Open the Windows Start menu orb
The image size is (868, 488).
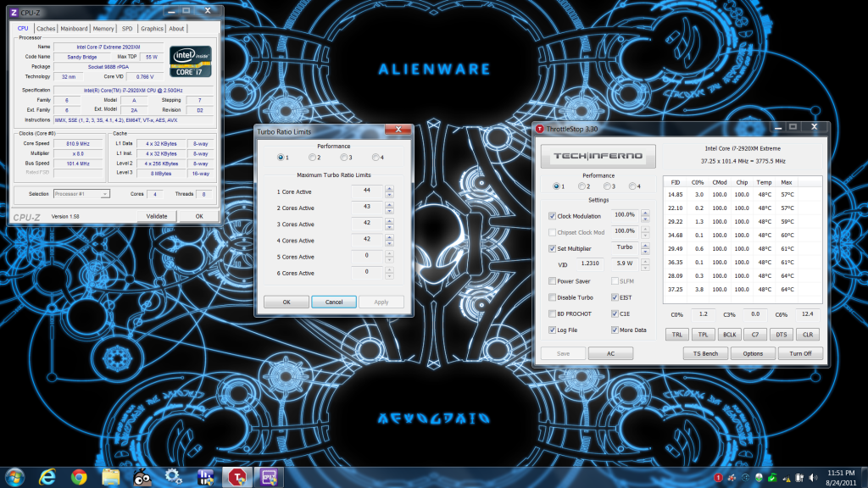15,477
